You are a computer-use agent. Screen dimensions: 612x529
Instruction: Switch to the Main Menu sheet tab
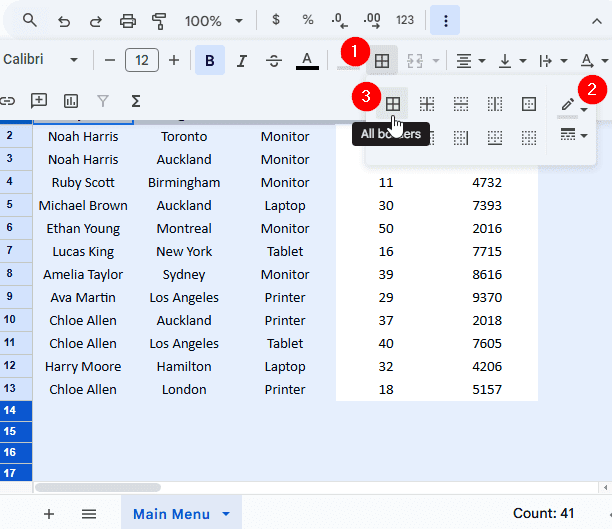[171, 514]
